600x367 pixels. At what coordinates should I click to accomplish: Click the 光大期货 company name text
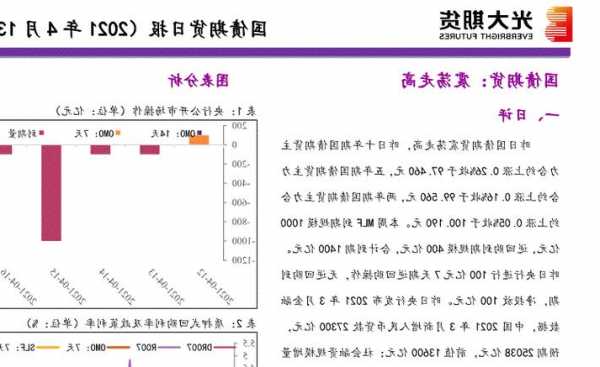486,20
